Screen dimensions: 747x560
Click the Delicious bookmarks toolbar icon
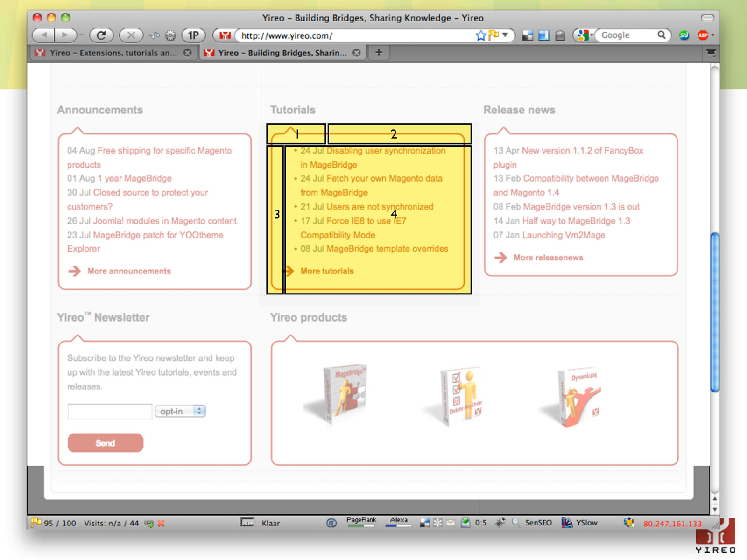[x=528, y=35]
